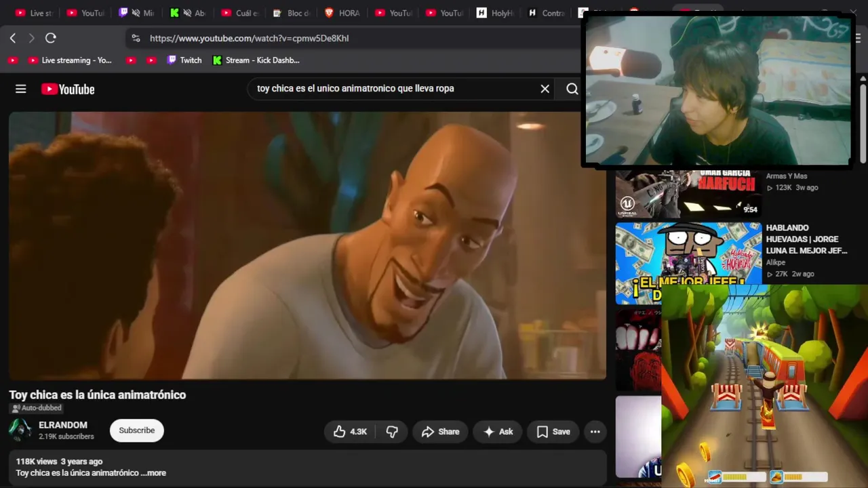Go back in browser history

coord(13,38)
